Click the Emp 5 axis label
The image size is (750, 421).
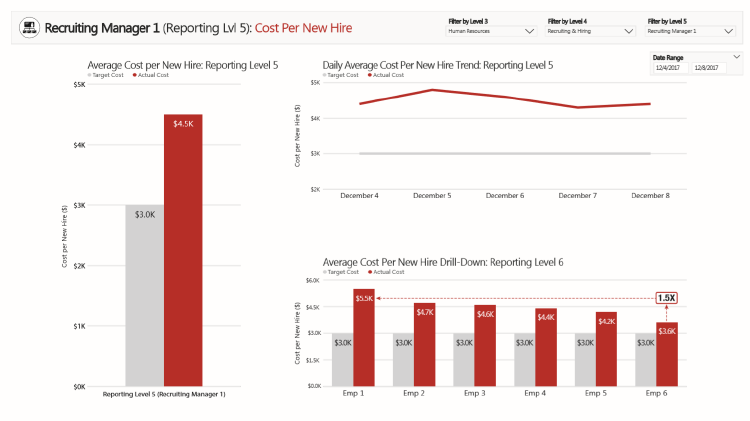tap(596, 393)
